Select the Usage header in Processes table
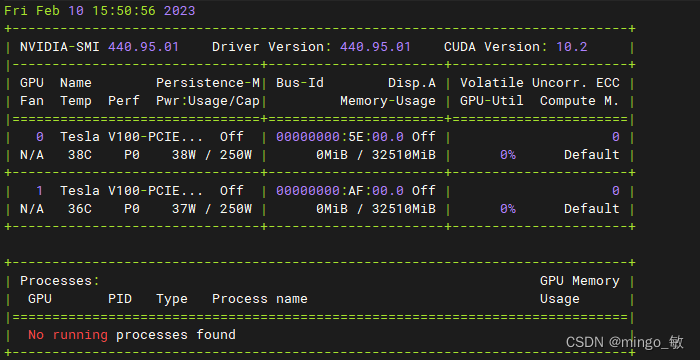This screenshot has height=360, width=700. coord(559,299)
